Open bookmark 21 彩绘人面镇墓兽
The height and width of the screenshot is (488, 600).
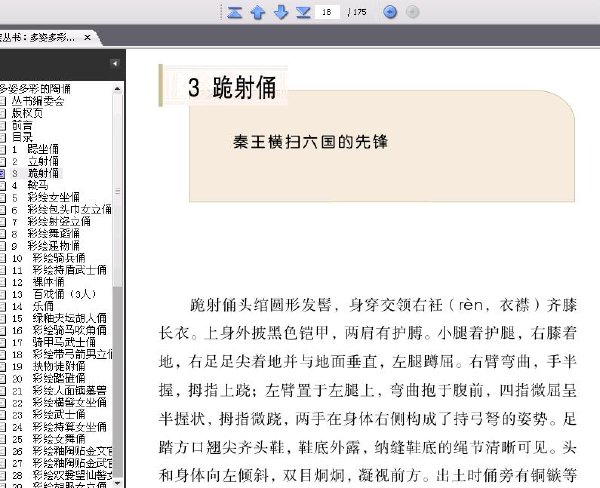pyautogui.click(x=59, y=390)
